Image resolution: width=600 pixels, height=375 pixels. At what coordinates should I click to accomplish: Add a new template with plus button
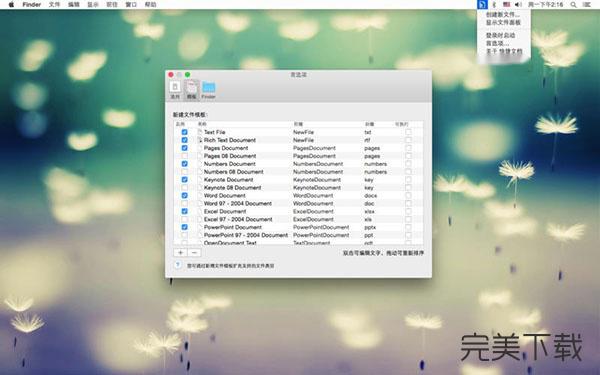(180, 253)
